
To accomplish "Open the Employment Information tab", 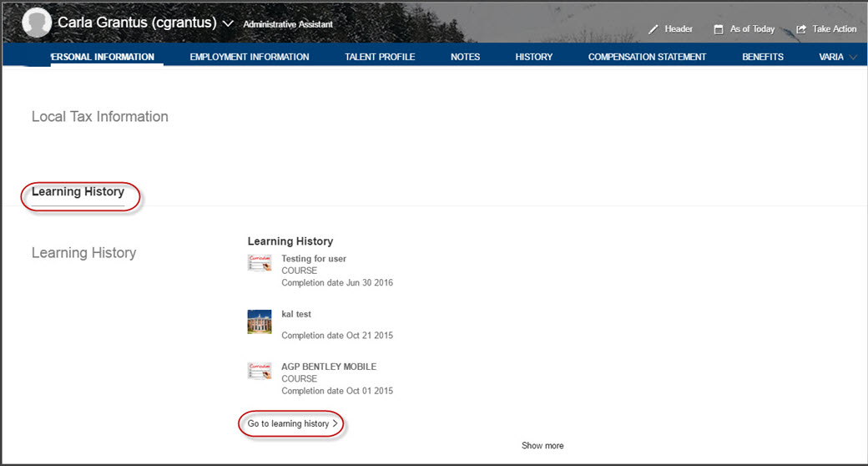I will coord(250,57).
